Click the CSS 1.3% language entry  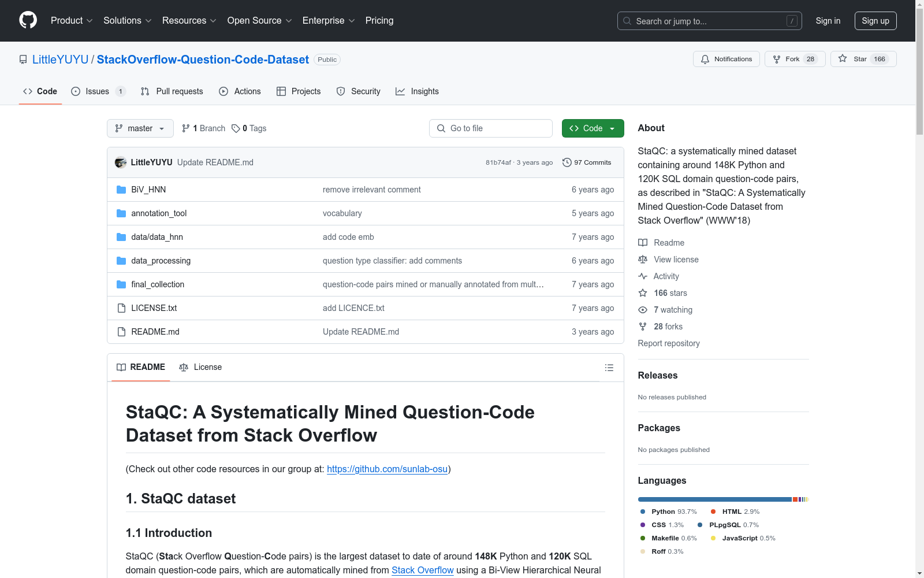tap(662, 525)
